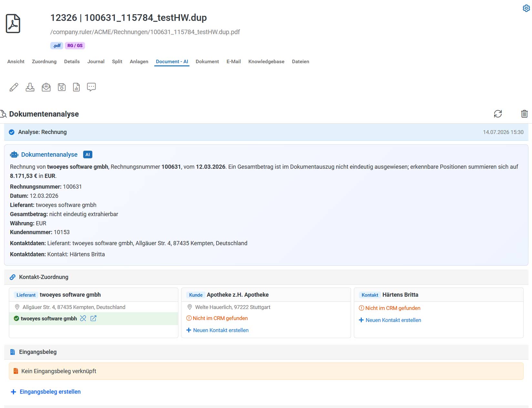
Task: Create new contact for Apotheke z.H. Apotheke
Action: click(x=218, y=330)
